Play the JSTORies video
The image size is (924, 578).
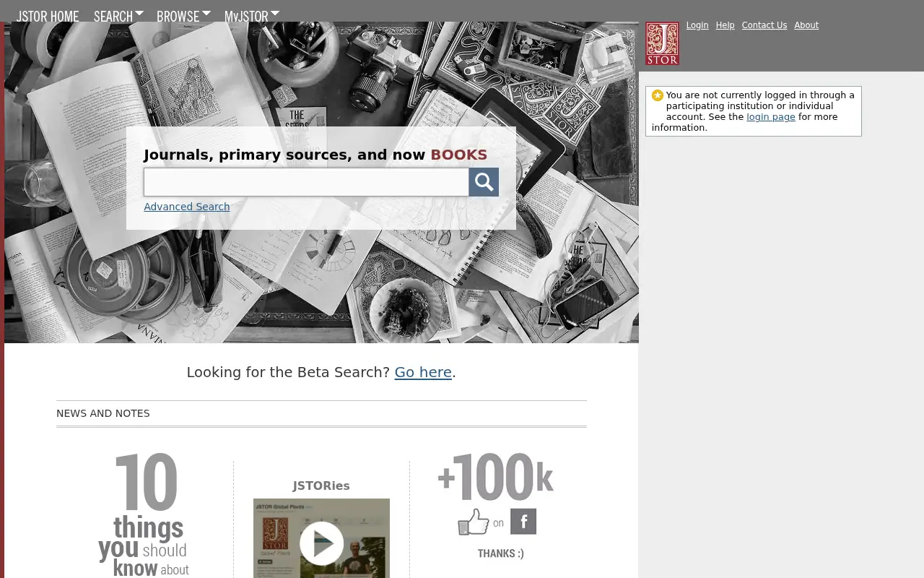321,543
